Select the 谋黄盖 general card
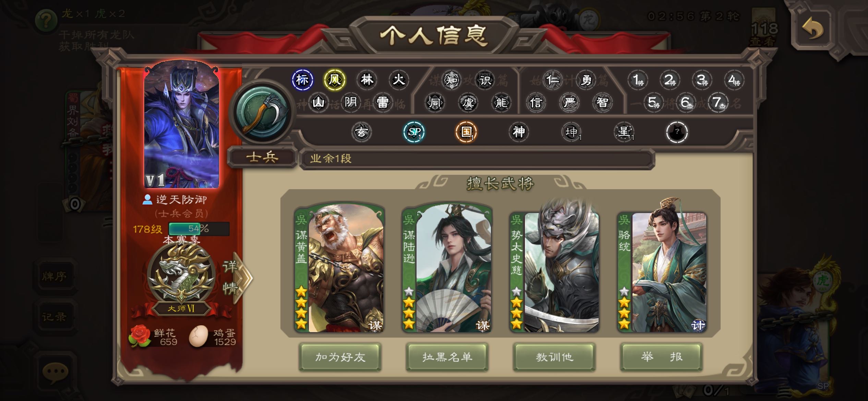The height and width of the screenshot is (401, 868). pyautogui.click(x=340, y=268)
